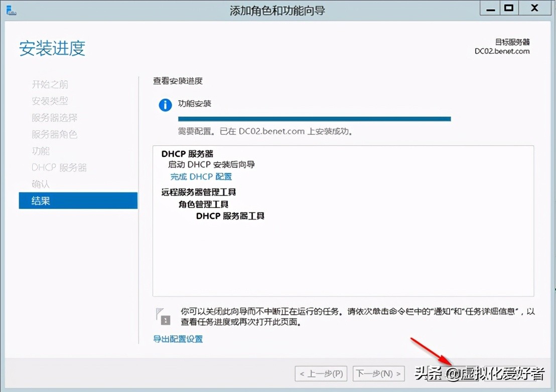Viewport: 556px width, 392px height.
Task: Click the DHCP 服务器工具 entry
Action: [x=230, y=216]
